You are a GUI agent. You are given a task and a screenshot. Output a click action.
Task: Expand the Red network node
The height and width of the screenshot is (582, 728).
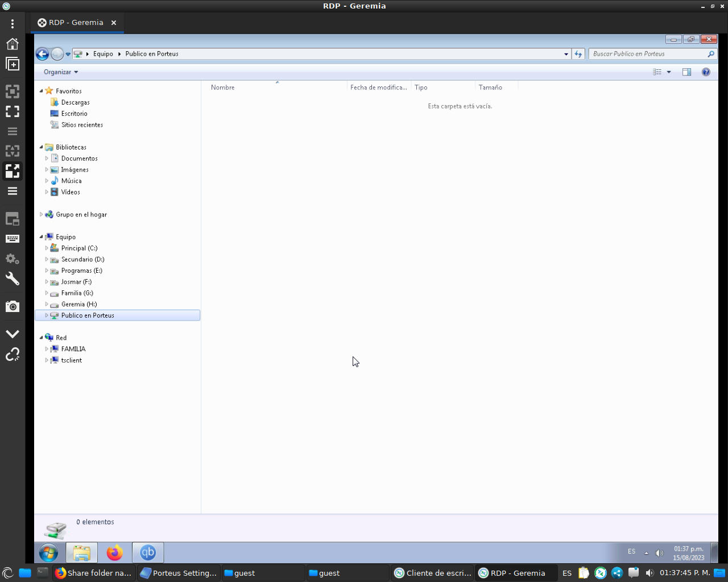pyautogui.click(x=40, y=337)
